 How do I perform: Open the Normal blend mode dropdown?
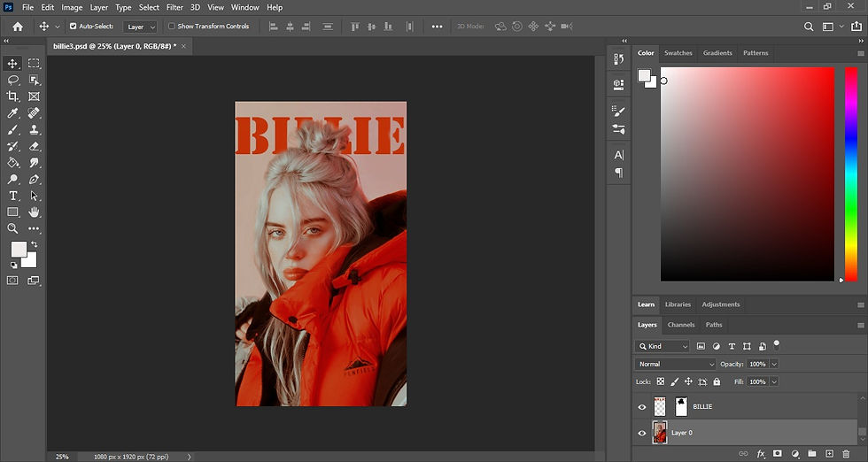[676, 364]
